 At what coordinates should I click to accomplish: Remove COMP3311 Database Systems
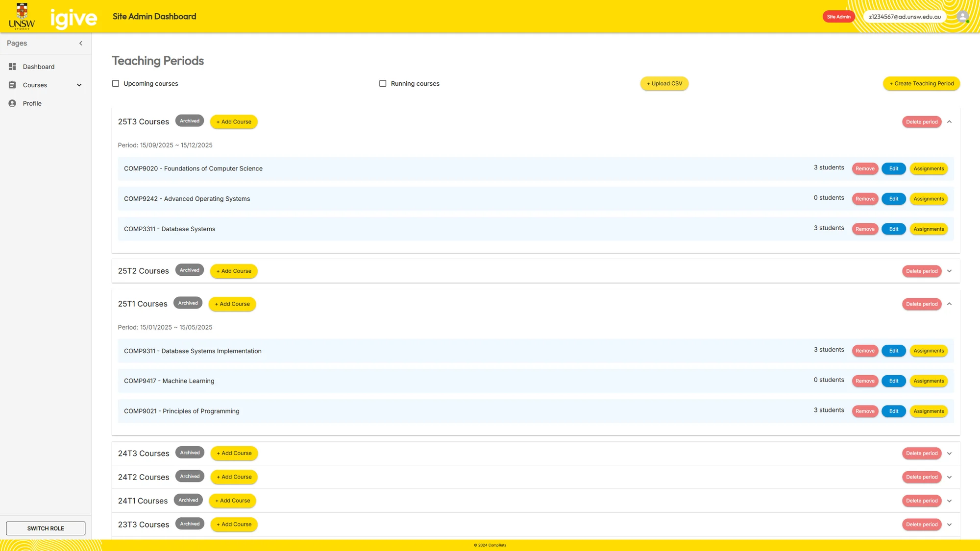tap(865, 229)
